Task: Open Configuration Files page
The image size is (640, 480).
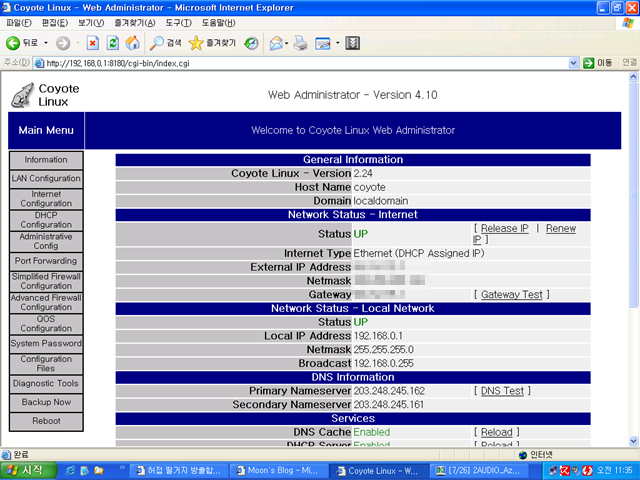Action: (46, 364)
